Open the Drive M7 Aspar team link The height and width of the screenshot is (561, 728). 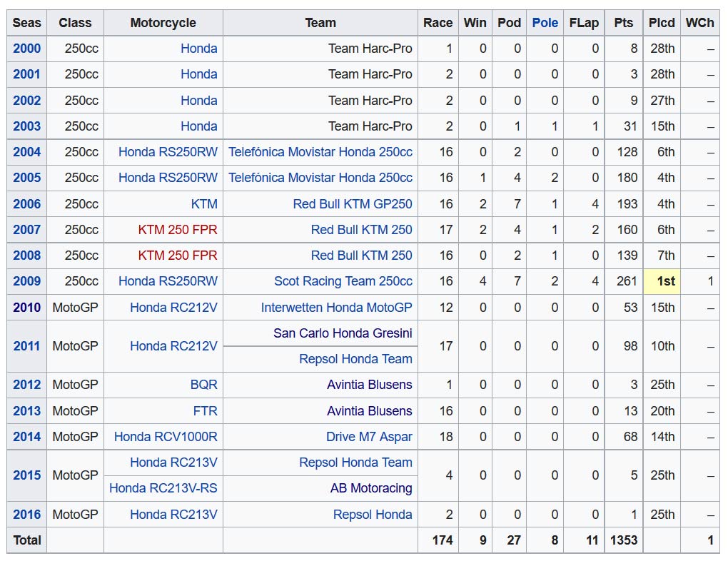point(369,437)
